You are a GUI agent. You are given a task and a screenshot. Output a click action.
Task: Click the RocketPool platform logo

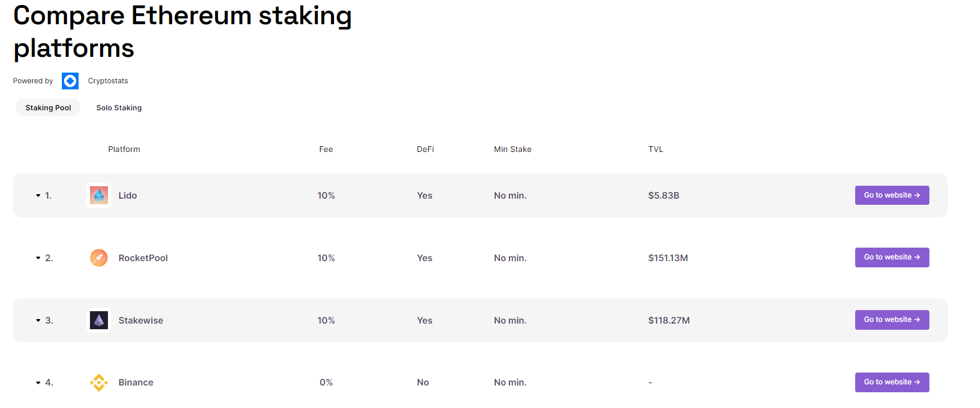[x=99, y=258]
